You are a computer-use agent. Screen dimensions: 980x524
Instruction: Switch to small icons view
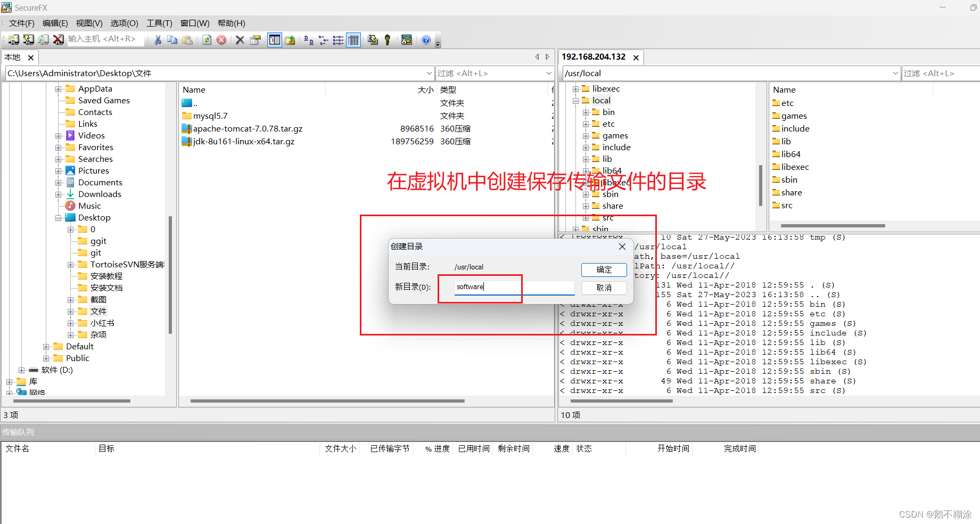point(323,40)
